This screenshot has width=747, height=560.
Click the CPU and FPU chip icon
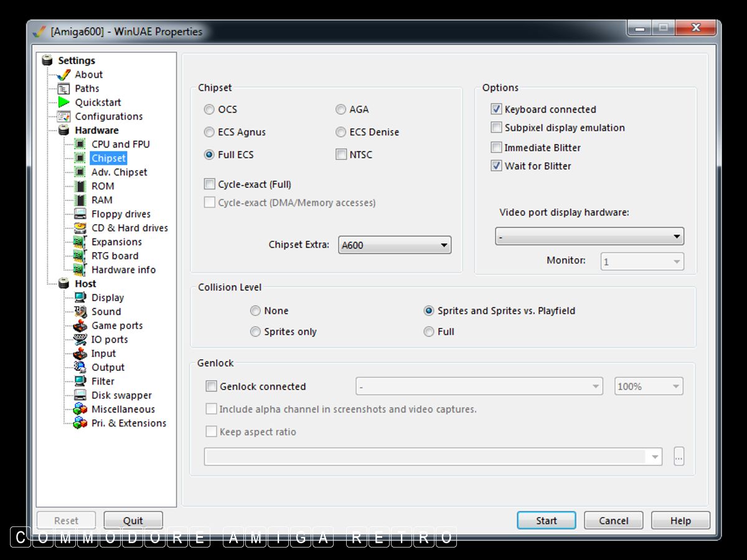point(80,144)
